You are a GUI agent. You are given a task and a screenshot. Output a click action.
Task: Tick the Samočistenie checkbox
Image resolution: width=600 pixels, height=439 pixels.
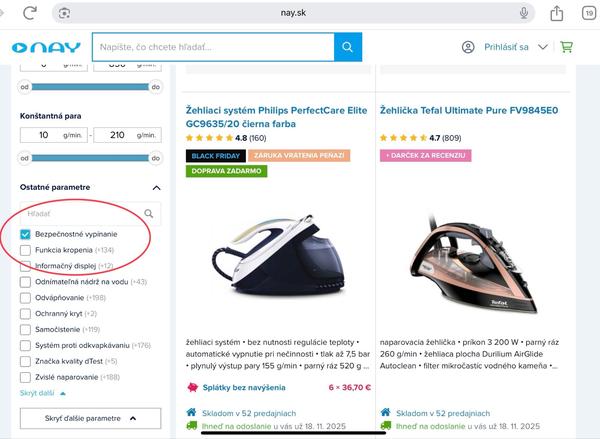pos(25,330)
